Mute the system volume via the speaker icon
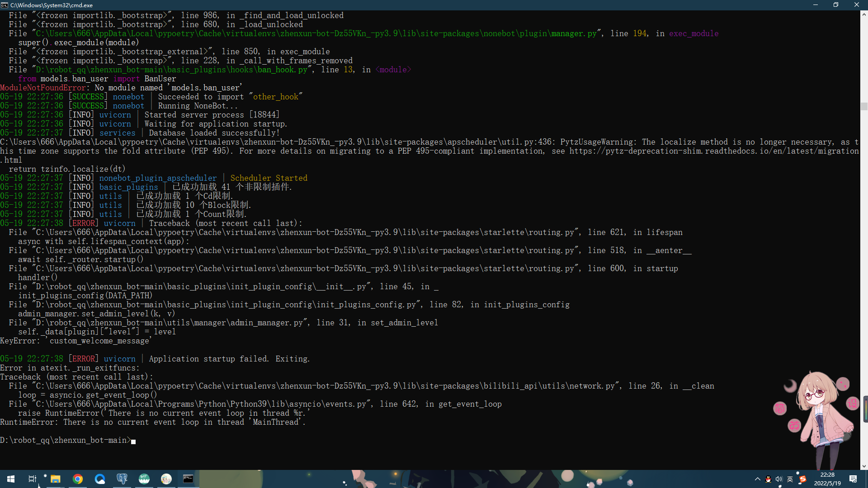Image resolution: width=868 pixels, height=488 pixels. (x=778, y=479)
